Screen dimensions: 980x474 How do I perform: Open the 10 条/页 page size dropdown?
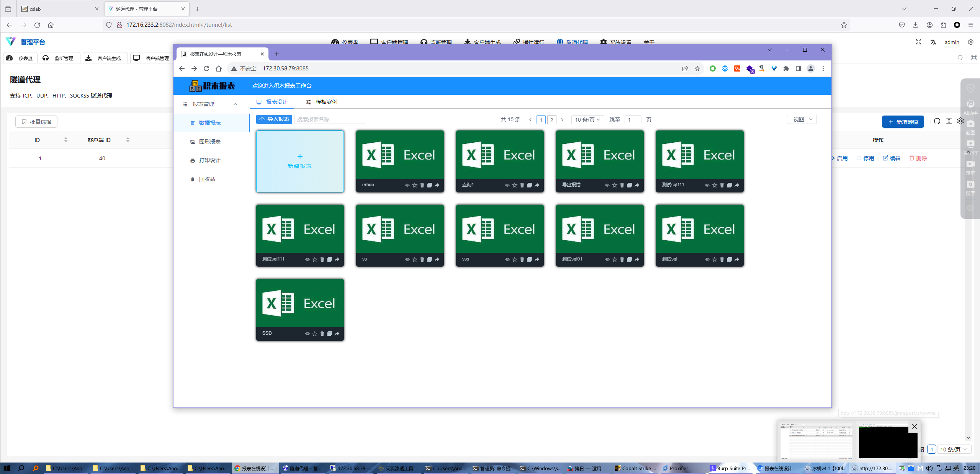point(587,120)
